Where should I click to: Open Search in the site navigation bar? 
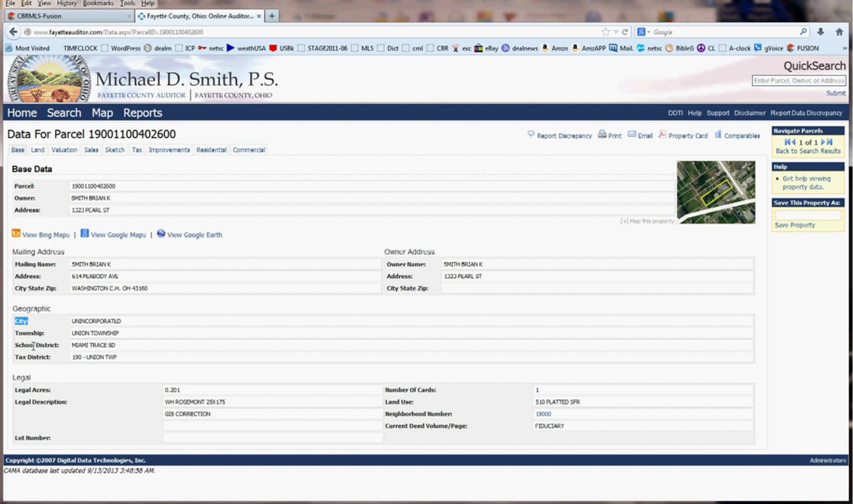click(x=64, y=113)
